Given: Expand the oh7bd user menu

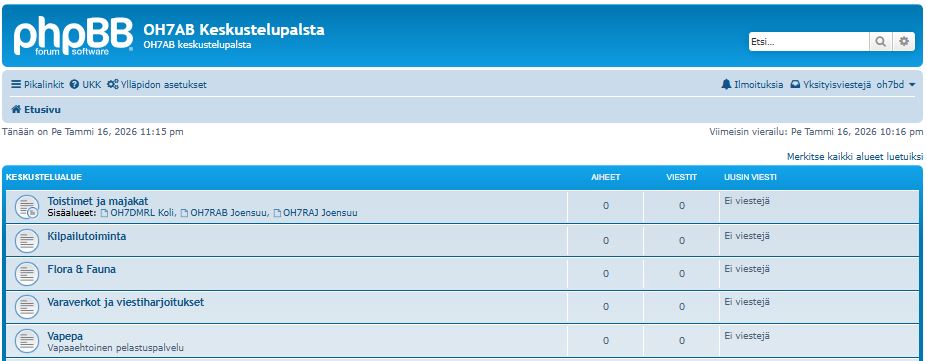Looking at the screenshot, I should coord(896,84).
